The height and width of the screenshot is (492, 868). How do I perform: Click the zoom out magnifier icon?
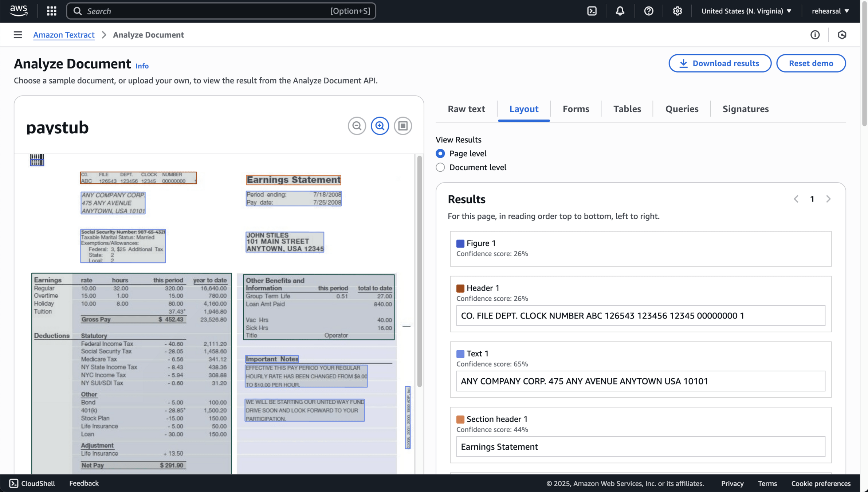pos(357,126)
